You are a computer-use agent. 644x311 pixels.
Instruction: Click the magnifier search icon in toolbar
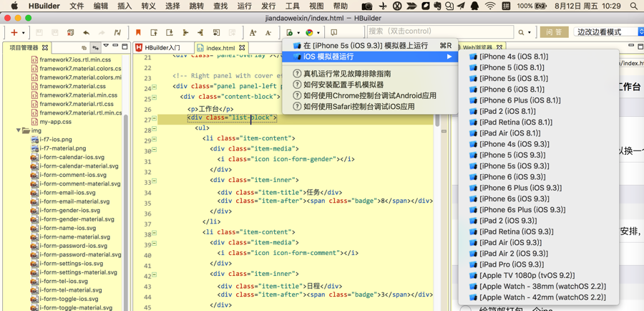click(520, 32)
